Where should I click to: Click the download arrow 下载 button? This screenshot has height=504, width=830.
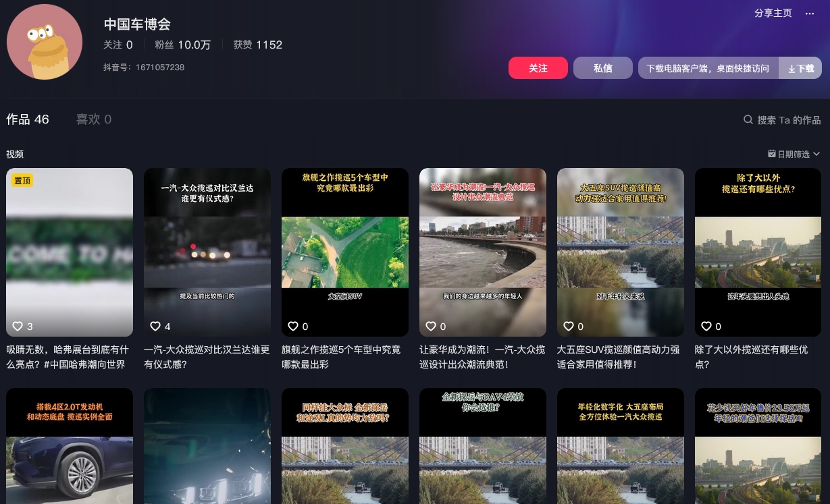pyautogui.click(x=801, y=68)
